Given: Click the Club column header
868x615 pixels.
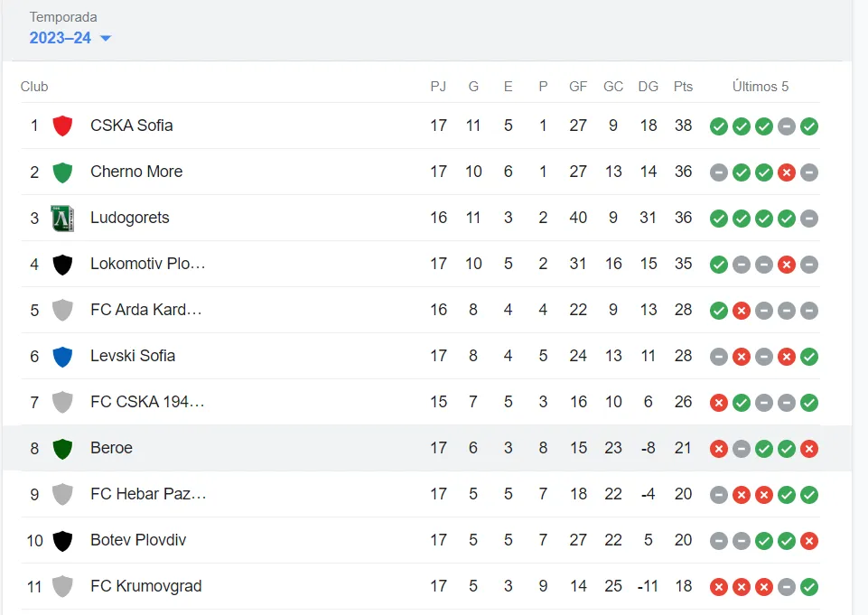Looking at the screenshot, I should tap(34, 87).
